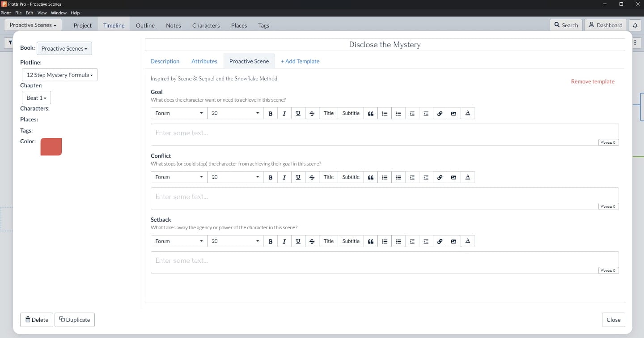Screen dimensions: 644x338
Task: Switch to the Description tab
Action: 165,61
